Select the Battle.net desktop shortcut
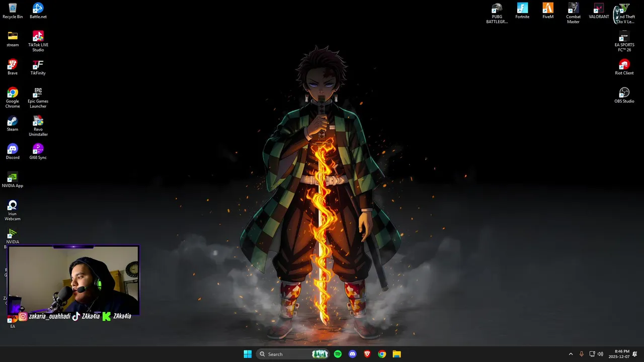 (38, 11)
